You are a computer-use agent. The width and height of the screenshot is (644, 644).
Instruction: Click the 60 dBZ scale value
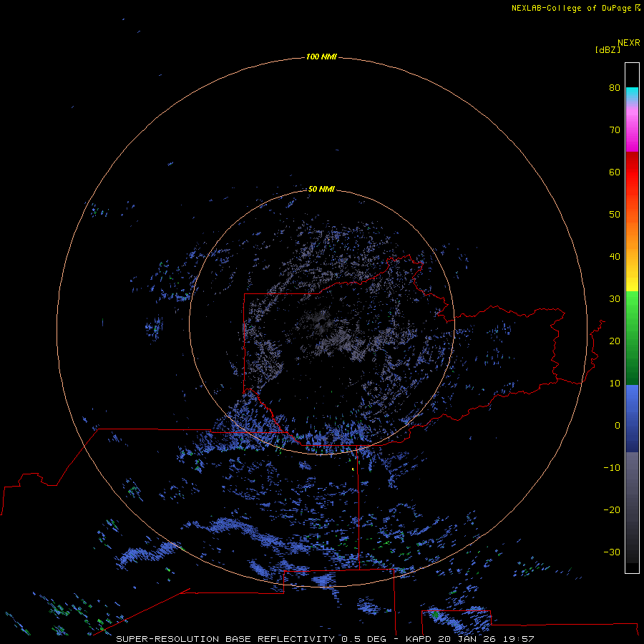point(615,172)
